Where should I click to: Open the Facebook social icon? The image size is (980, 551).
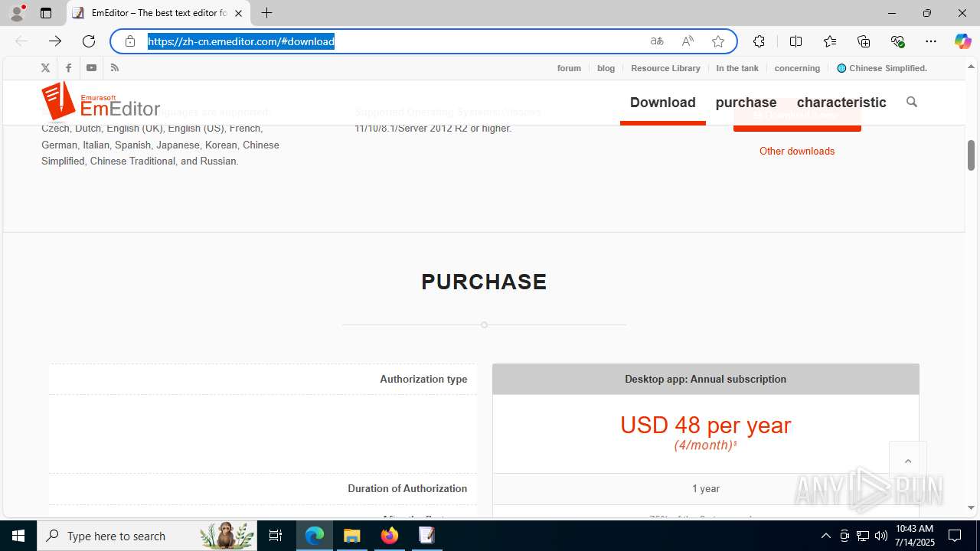pyautogui.click(x=68, y=68)
